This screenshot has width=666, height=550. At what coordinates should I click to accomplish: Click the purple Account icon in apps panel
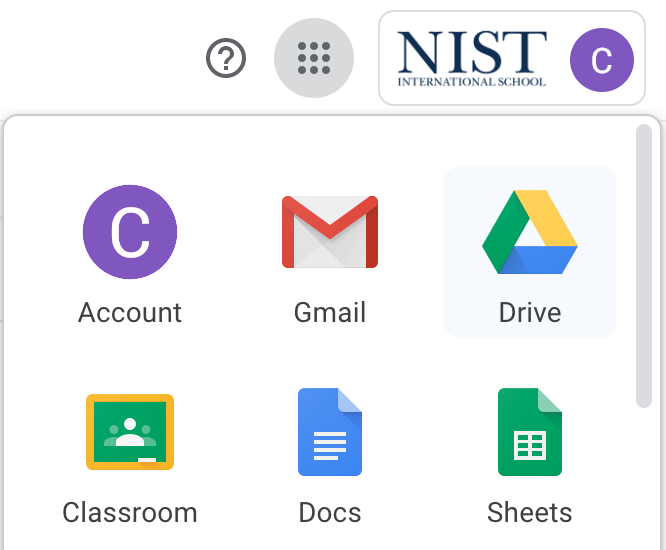(130, 232)
